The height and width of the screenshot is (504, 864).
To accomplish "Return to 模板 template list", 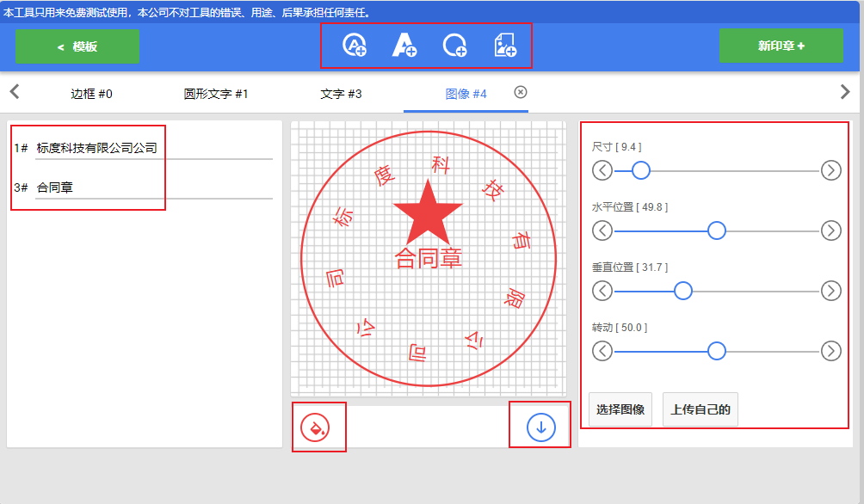I will (x=77, y=46).
